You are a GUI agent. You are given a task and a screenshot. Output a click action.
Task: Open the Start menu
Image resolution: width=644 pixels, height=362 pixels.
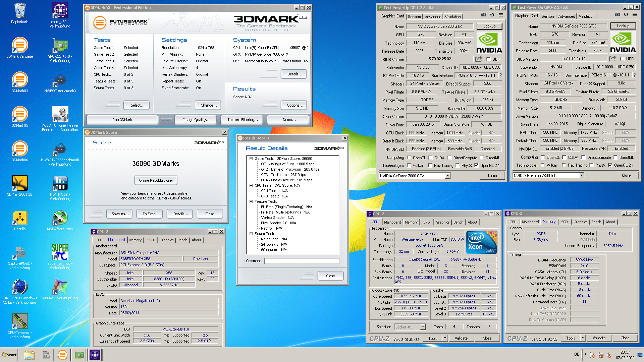[x=9, y=355]
